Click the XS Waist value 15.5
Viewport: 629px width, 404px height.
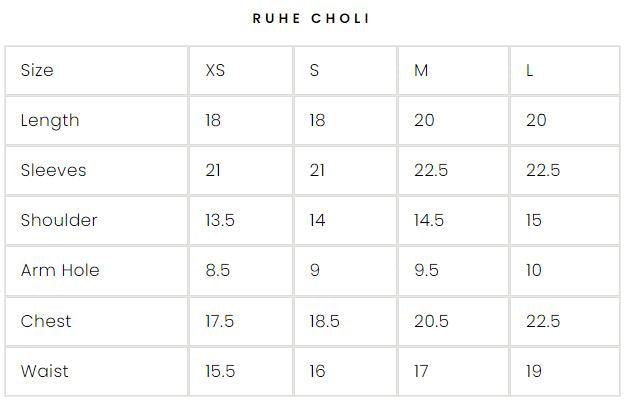220,371
